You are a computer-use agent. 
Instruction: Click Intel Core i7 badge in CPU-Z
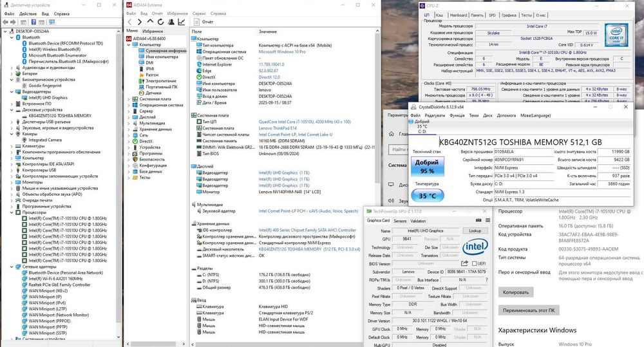[616, 35]
